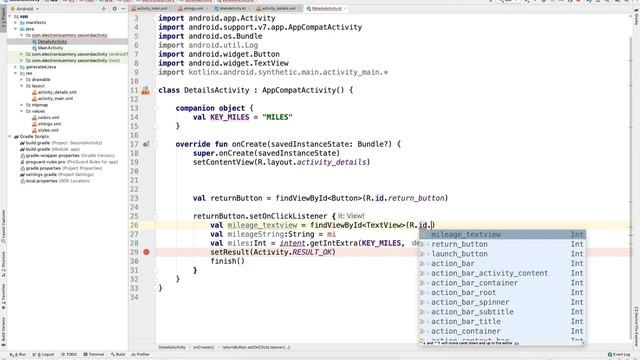The image size is (640, 360).
Task: Select MainActivity in the project tree
Action: click(x=50, y=48)
